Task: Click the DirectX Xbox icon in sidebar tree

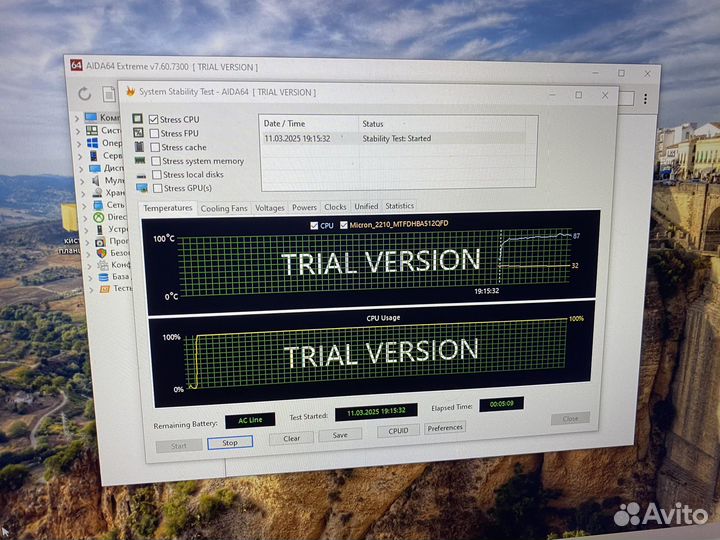Action: point(99,216)
